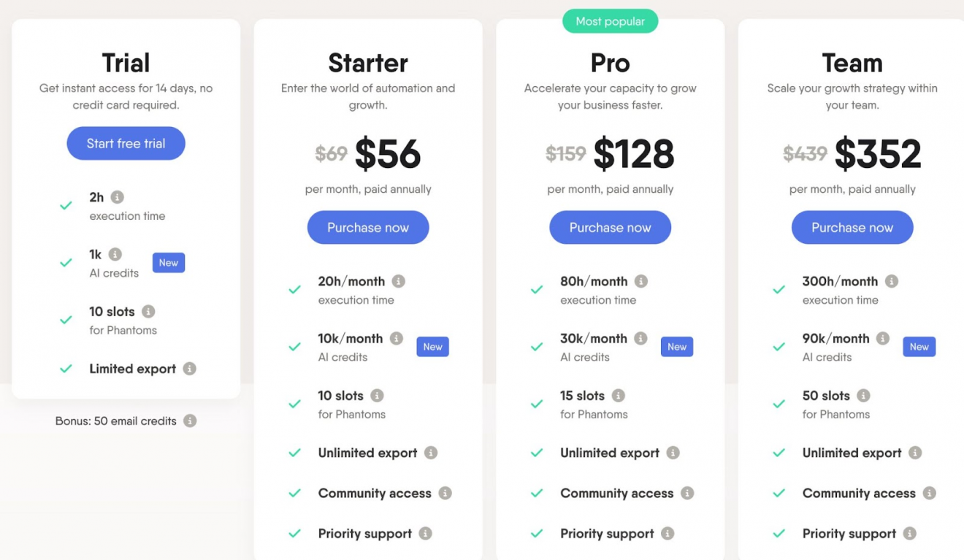Open info icon next to Starter Priority support
This screenshot has width=964, height=560.
pos(425,534)
